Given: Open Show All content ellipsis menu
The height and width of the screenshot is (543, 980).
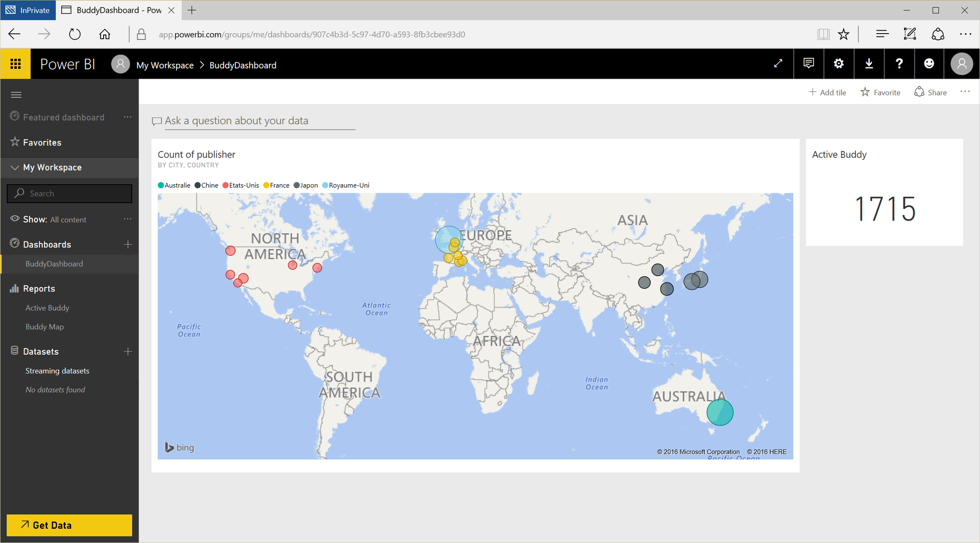Looking at the screenshot, I should coord(128,219).
